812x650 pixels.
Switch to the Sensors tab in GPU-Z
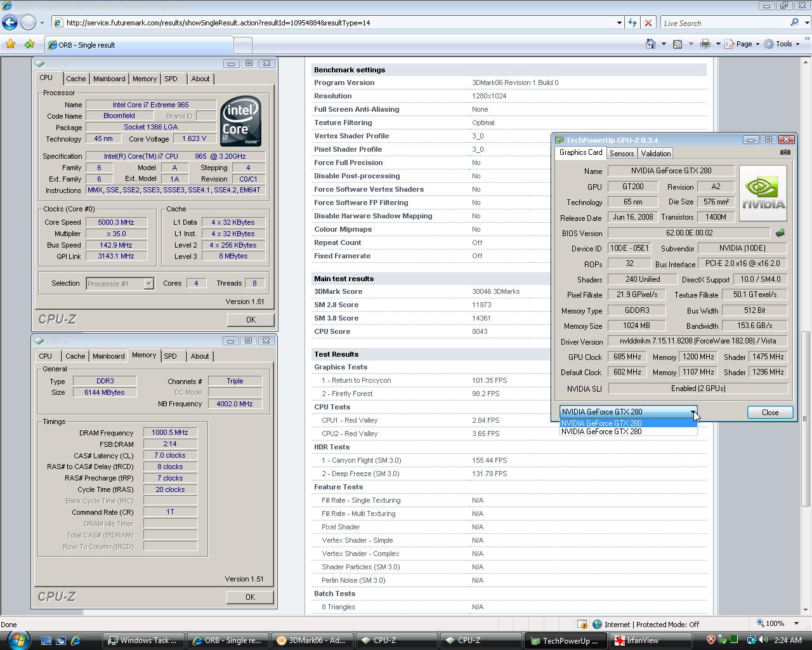(622, 154)
